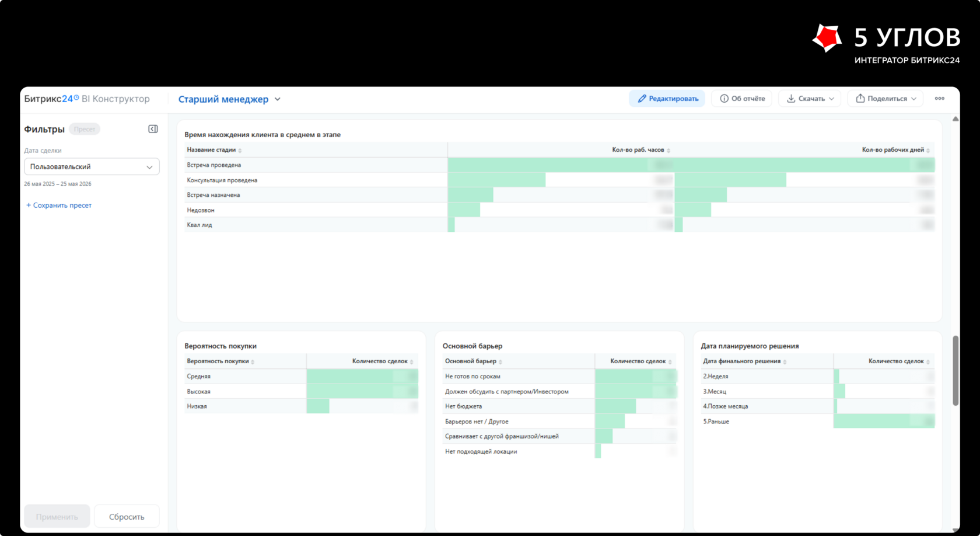Screen dimensions: 980x536
Task: Click the Битрикс24 logo
Action: pyautogui.click(x=51, y=99)
